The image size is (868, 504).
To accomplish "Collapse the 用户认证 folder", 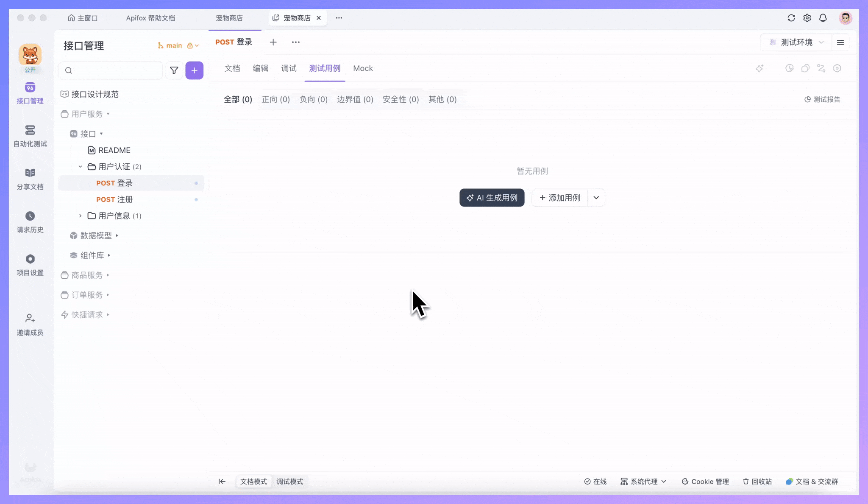I will [x=81, y=166].
